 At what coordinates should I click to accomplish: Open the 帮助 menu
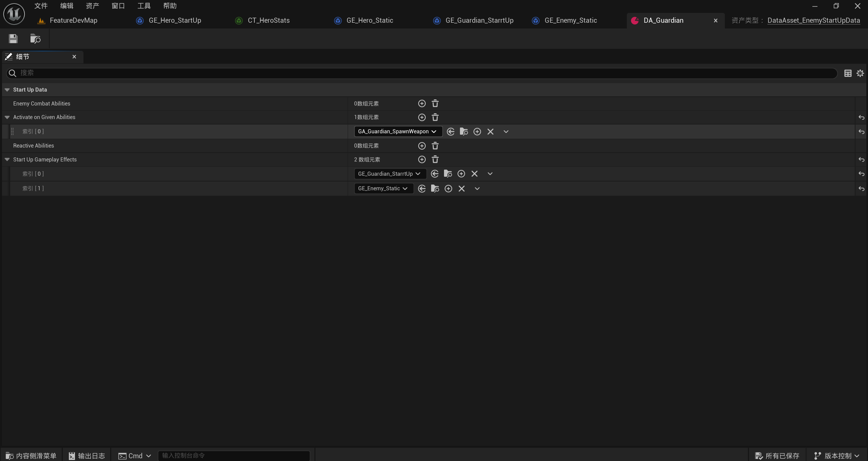tap(170, 6)
